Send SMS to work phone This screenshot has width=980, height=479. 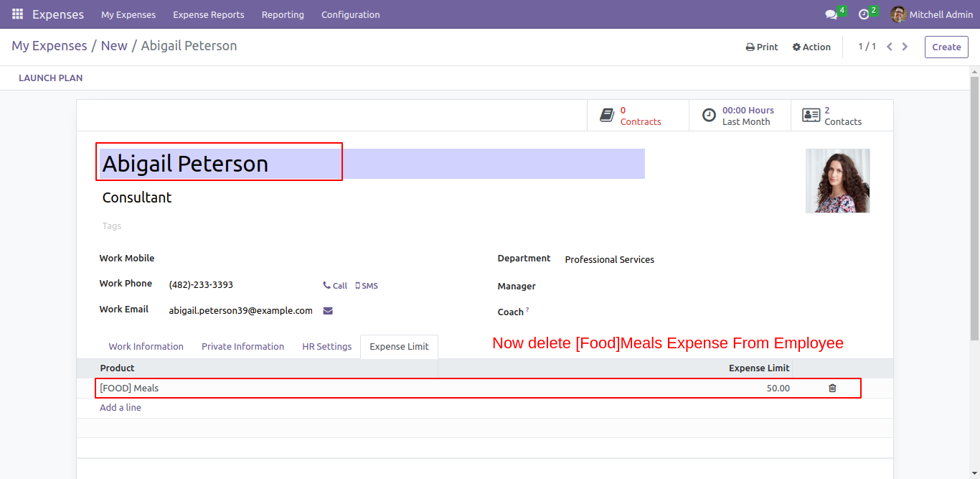point(367,286)
